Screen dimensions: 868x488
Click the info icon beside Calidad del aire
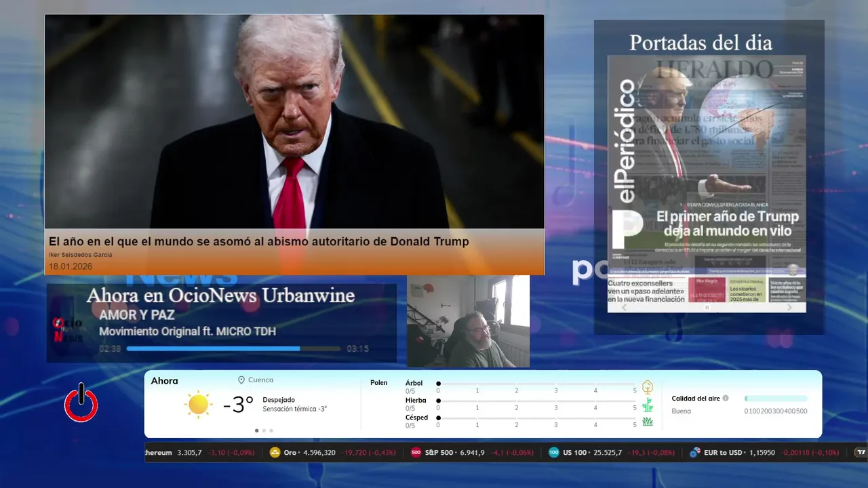[726, 399]
